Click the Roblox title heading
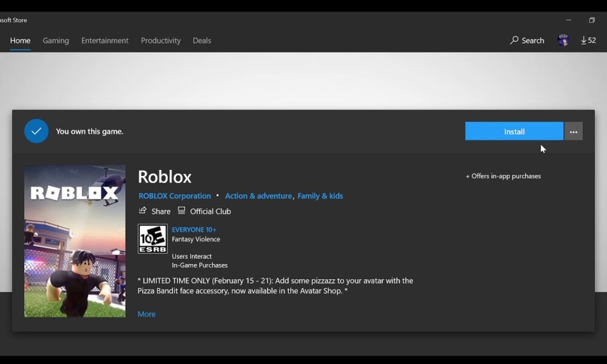The image size is (607, 364). click(164, 177)
